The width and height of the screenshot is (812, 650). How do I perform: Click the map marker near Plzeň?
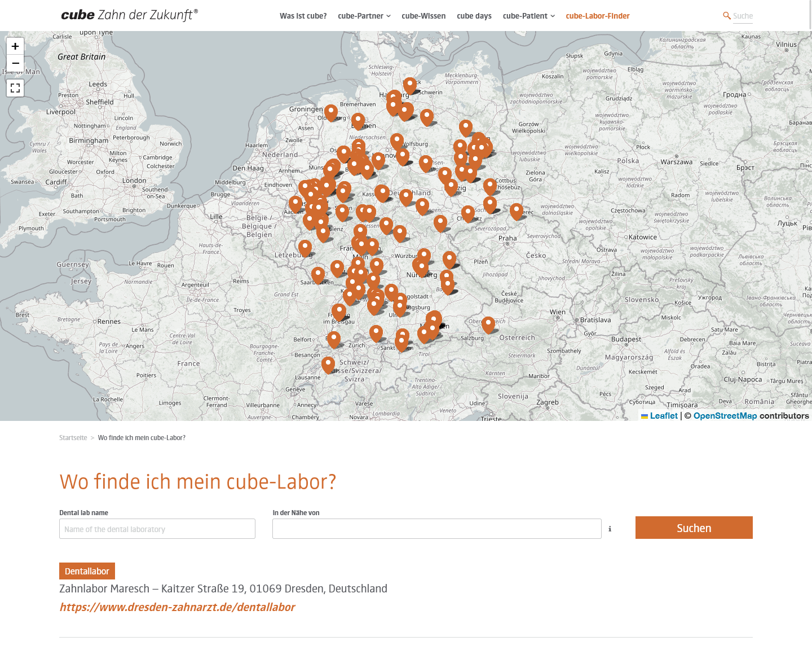(449, 259)
